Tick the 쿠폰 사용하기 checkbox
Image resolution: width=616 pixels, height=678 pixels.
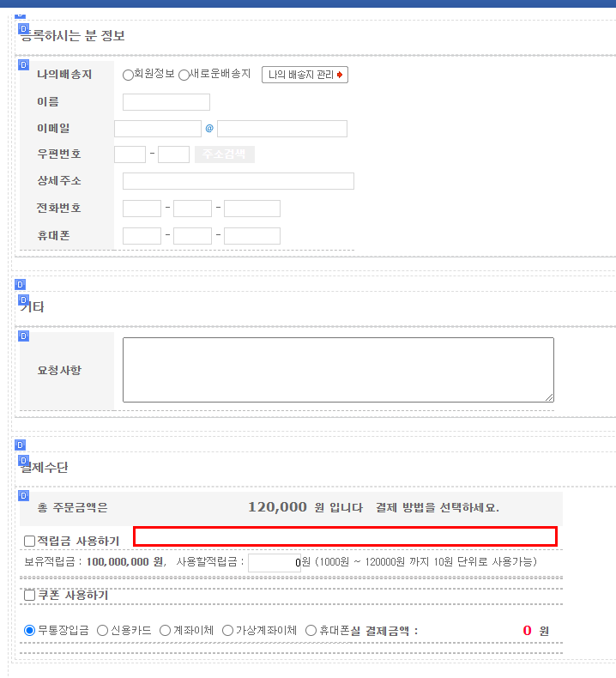pyautogui.click(x=30, y=596)
